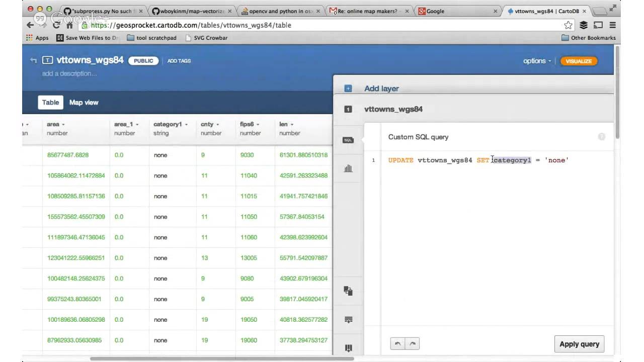644x362 pixels.
Task: Click the add row sidebar icon
Action: pyautogui.click(x=348, y=319)
